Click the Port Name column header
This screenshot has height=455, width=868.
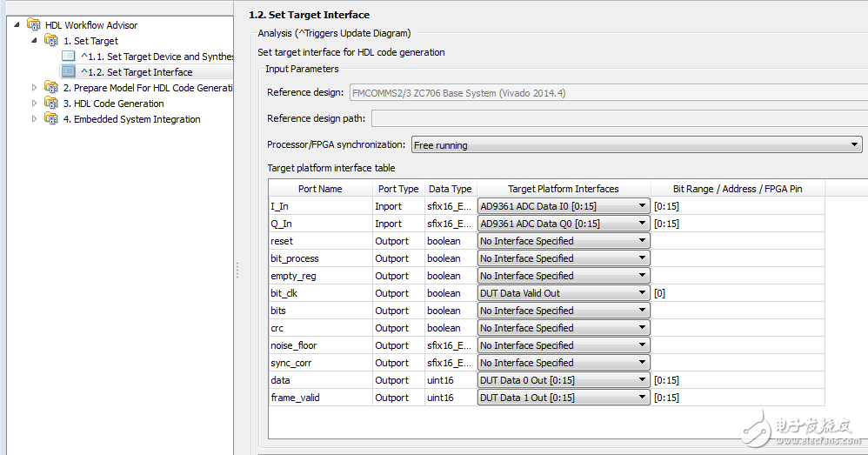[x=320, y=189]
